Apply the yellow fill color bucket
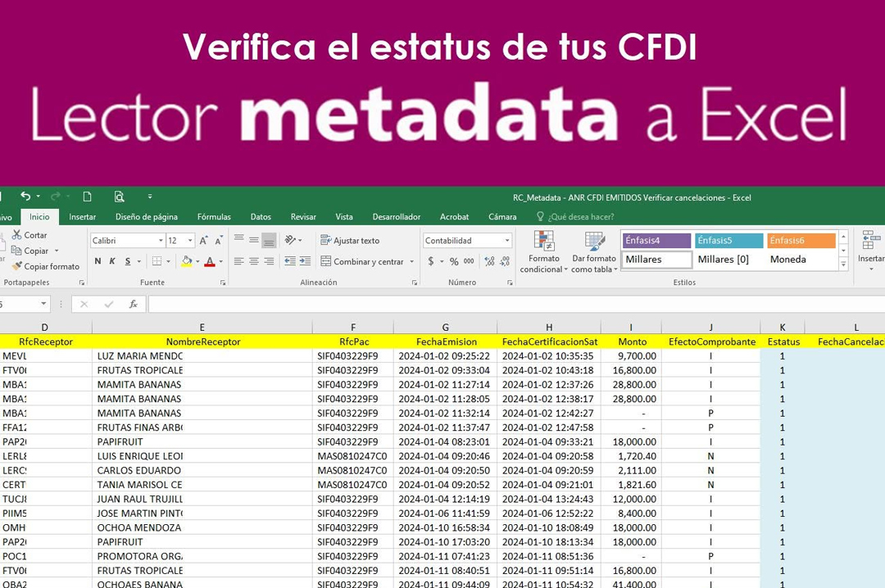The height and width of the screenshot is (588, 885). pyautogui.click(x=186, y=261)
